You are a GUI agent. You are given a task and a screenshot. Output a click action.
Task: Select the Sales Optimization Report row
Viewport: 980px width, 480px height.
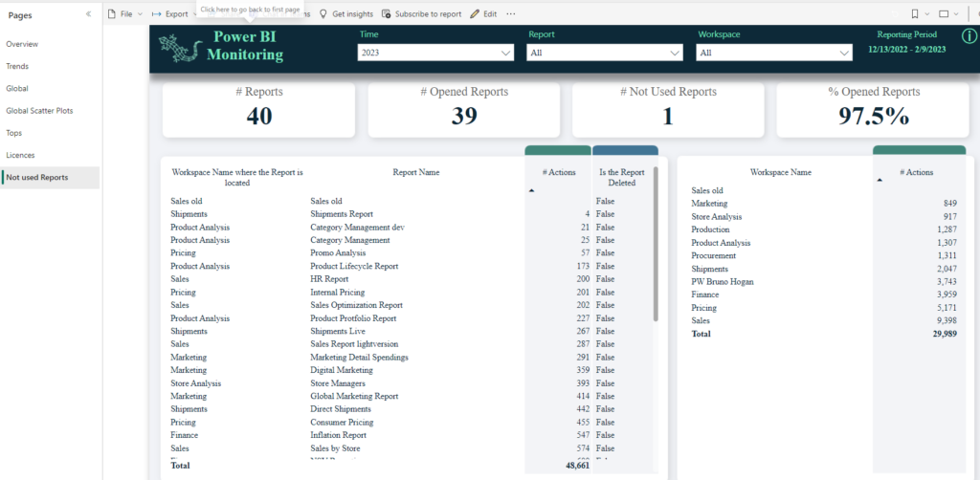356,305
